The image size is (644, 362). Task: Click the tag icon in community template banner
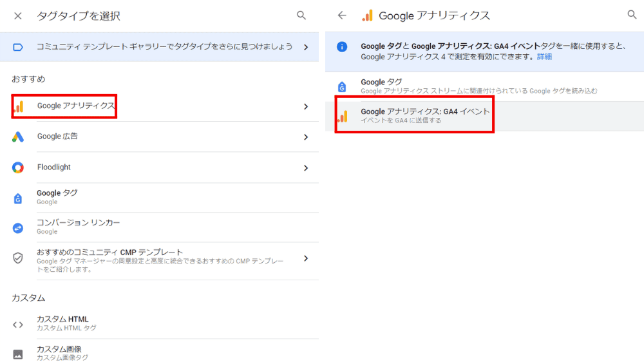[x=18, y=47]
